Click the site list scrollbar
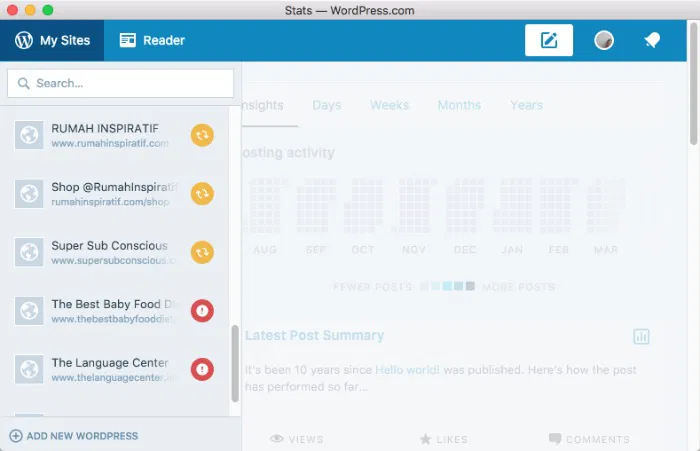The height and width of the screenshot is (451, 700). coord(235,363)
